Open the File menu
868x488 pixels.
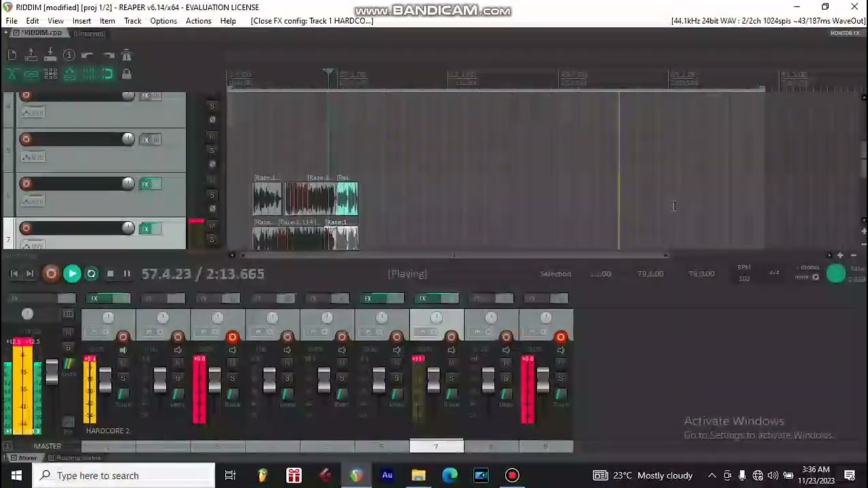pos(12,21)
